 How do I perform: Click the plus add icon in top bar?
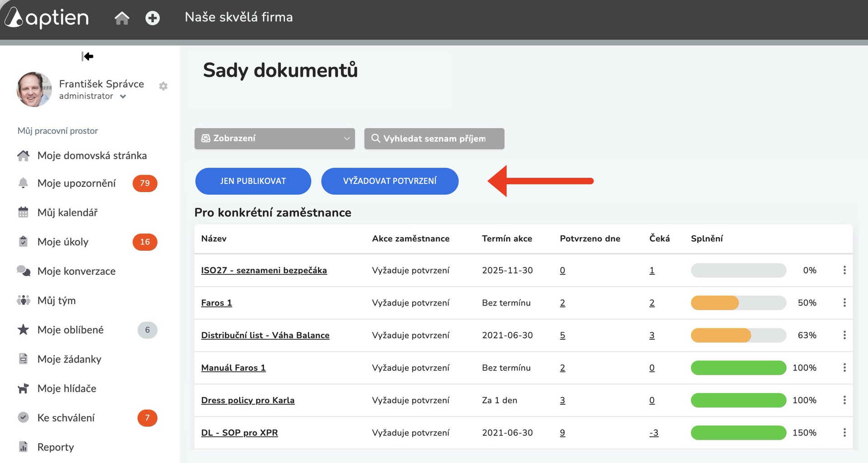152,18
